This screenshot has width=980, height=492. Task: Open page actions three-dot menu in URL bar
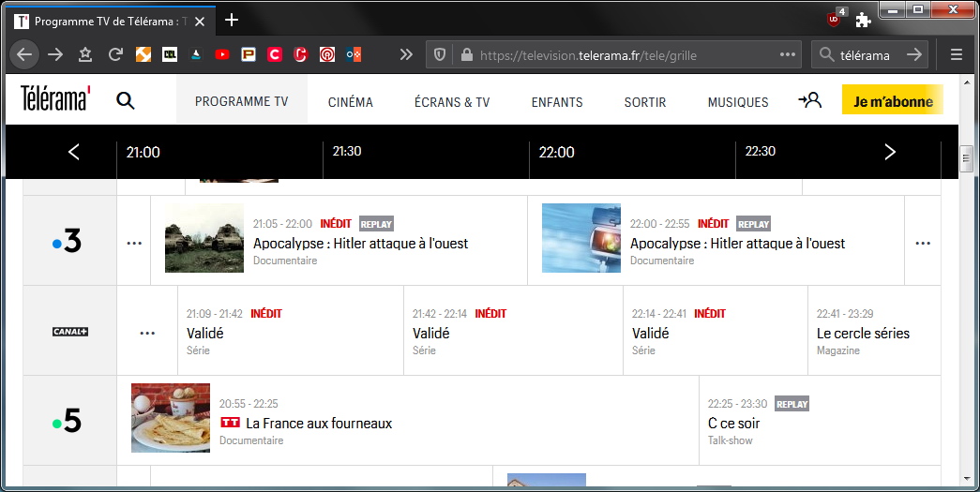[788, 54]
